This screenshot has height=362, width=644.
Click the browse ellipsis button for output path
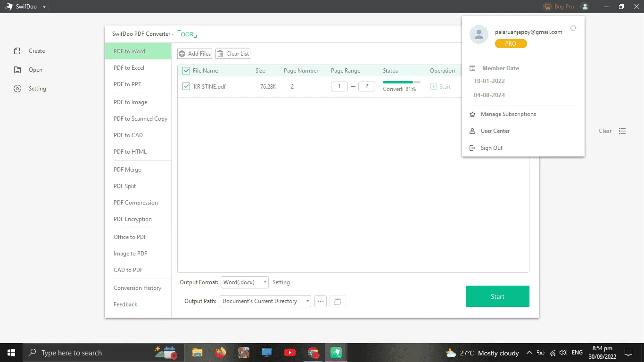tap(321, 301)
